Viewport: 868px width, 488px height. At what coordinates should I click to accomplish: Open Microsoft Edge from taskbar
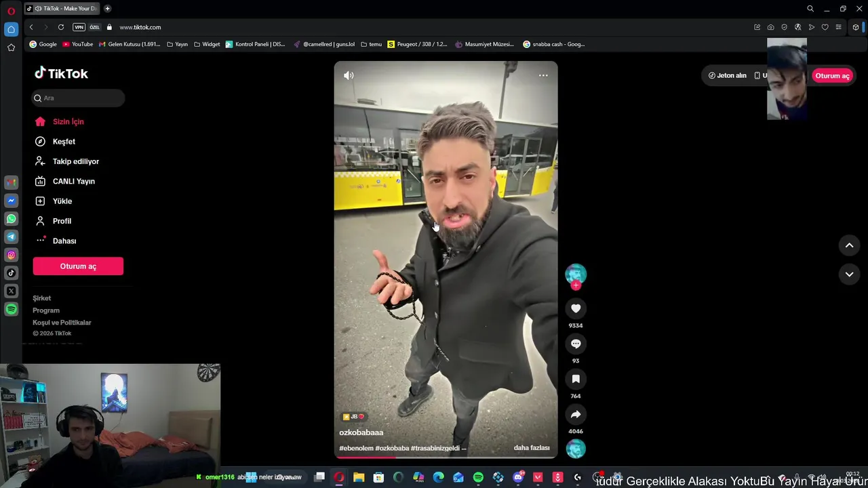pos(439,477)
